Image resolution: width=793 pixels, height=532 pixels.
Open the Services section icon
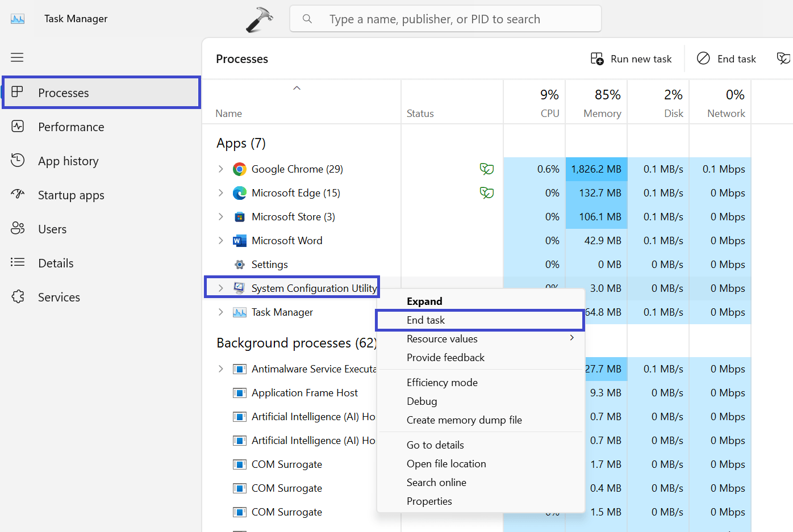[x=18, y=297]
